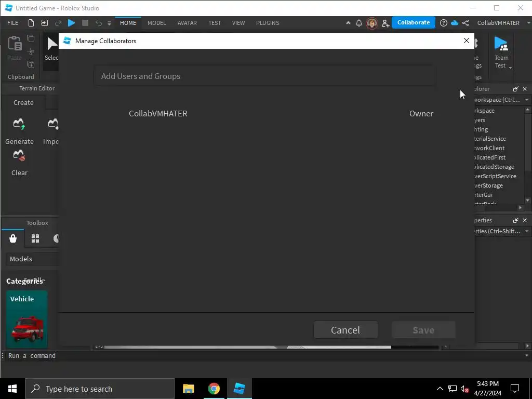Click the blue cloud save status icon
The width and height of the screenshot is (532, 399).
(x=455, y=23)
